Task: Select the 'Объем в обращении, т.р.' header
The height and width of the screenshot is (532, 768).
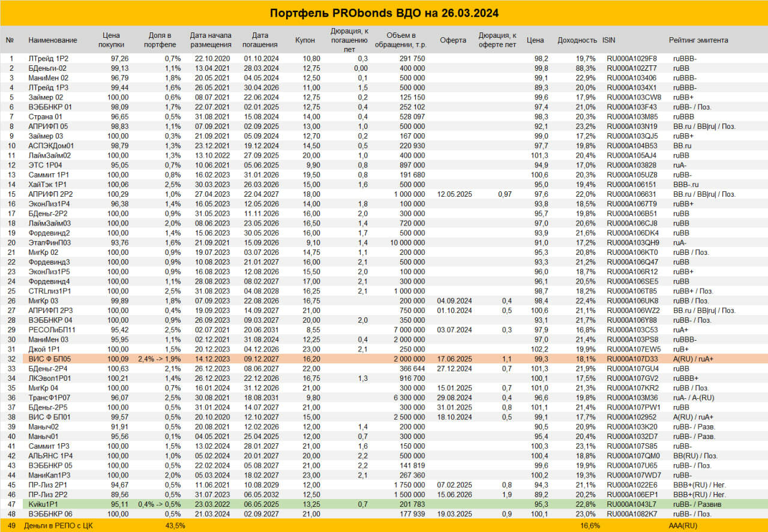Action: click(402, 40)
